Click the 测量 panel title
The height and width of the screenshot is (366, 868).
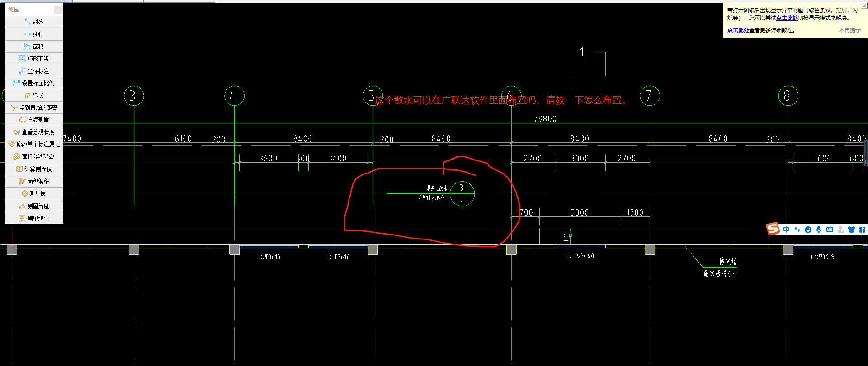[14, 9]
